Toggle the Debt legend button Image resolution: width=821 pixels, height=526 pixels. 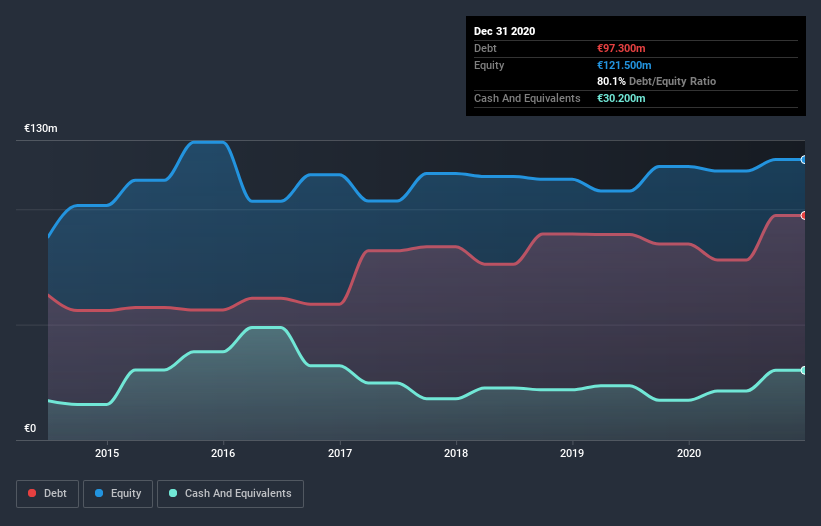pyautogui.click(x=47, y=494)
